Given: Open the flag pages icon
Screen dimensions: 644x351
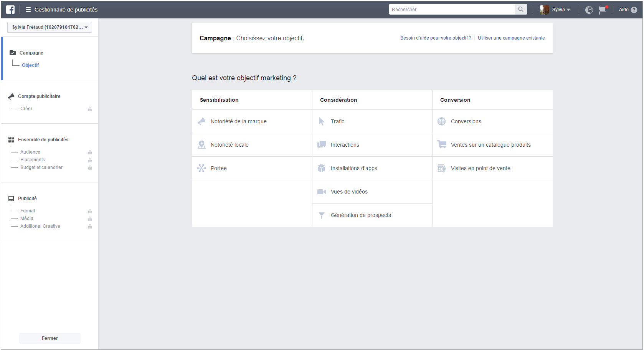Looking at the screenshot, I should (603, 10).
